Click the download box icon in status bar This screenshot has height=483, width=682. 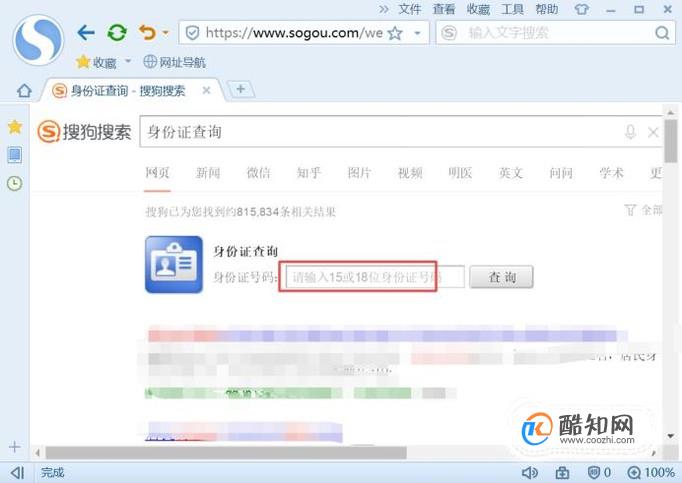(562, 473)
